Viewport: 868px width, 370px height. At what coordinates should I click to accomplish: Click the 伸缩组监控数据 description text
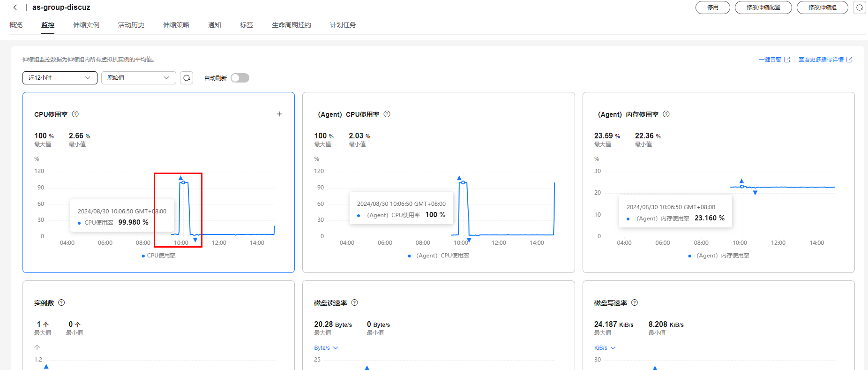[x=89, y=60]
